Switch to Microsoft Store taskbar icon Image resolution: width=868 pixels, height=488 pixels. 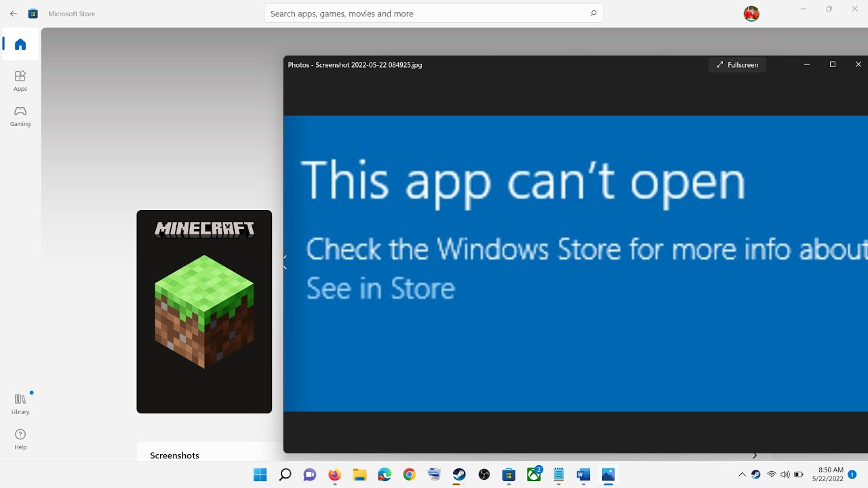[x=509, y=474]
